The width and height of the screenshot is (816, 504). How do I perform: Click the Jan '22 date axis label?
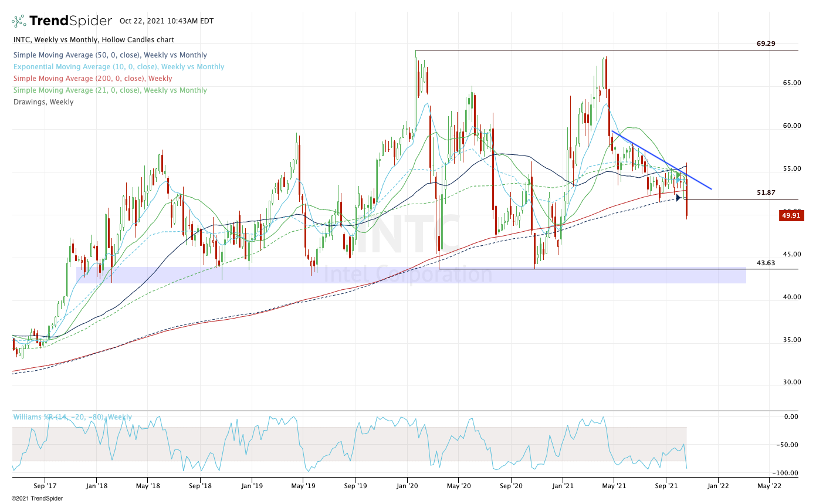pyautogui.click(x=718, y=486)
